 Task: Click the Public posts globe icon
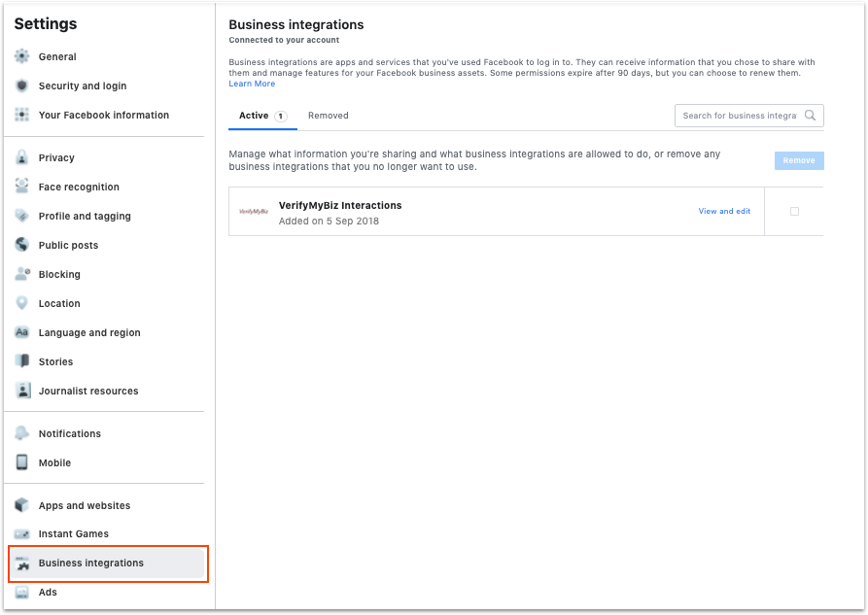[22, 245]
